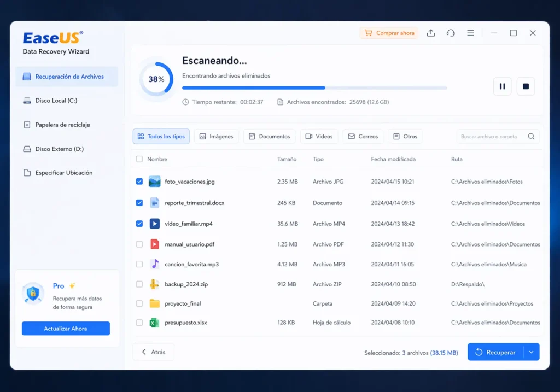560x392 pixels.
Task: Open the hamburger menu
Action: point(470,33)
